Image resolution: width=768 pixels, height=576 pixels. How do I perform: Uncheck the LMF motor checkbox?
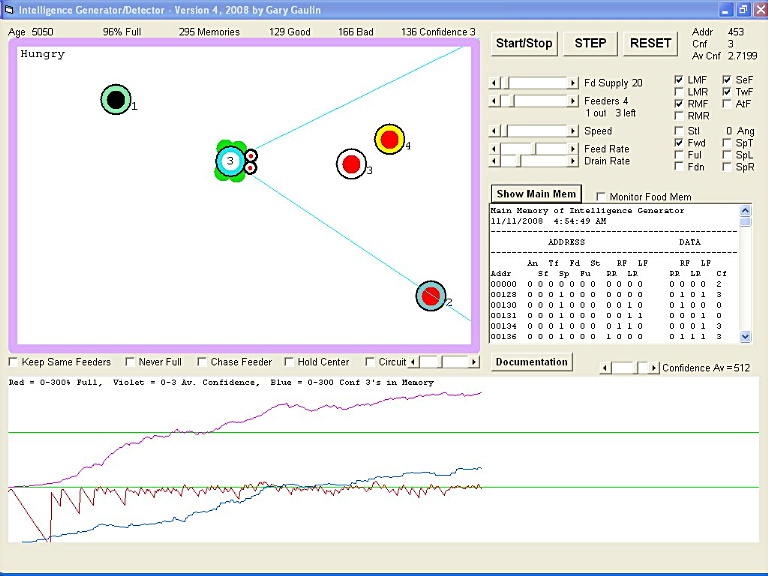tap(680, 80)
